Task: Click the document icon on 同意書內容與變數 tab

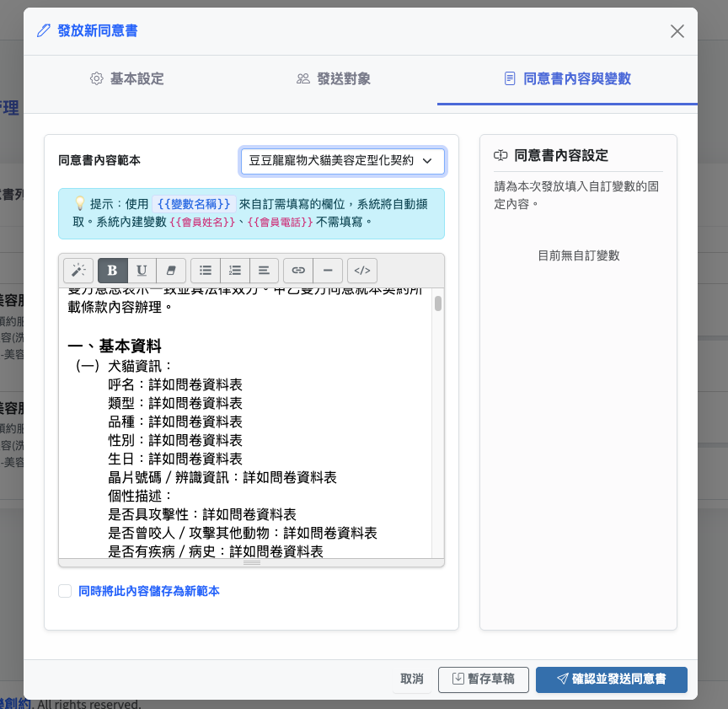Action: [x=510, y=78]
